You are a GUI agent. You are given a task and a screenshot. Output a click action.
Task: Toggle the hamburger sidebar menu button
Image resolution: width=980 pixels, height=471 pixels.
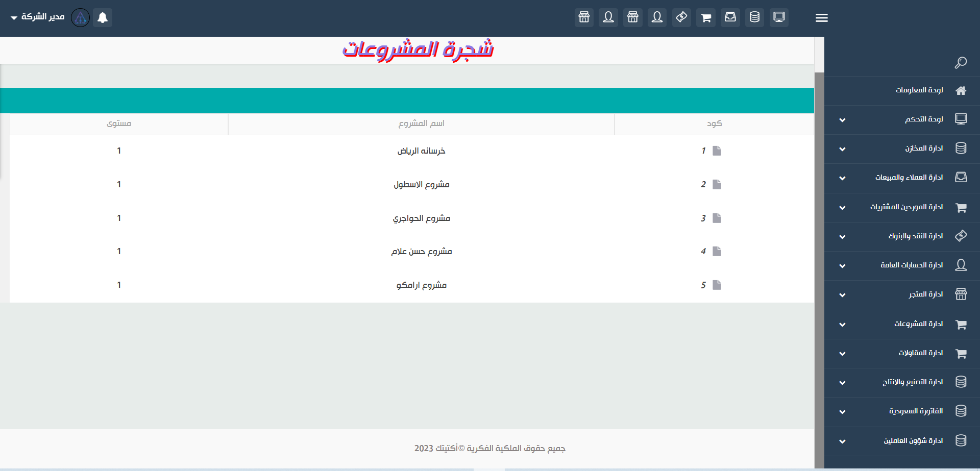click(821, 18)
